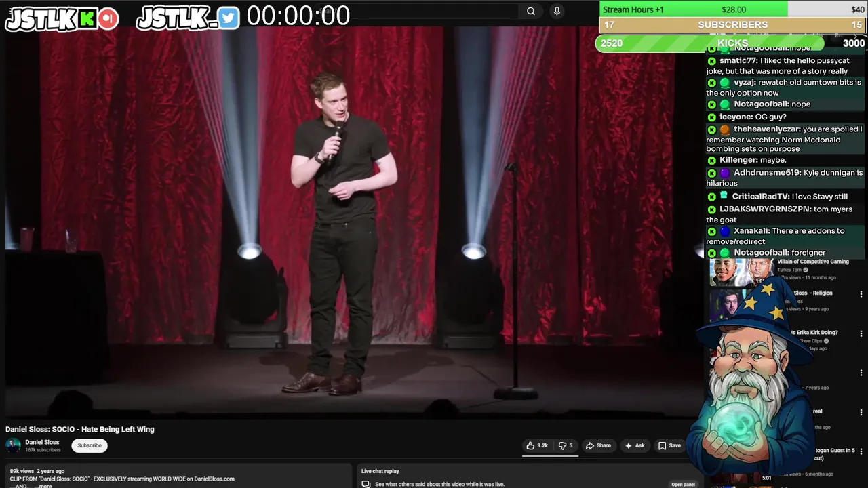Click the Ask sparkle button
868x488 pixels.
pos(635,445)
